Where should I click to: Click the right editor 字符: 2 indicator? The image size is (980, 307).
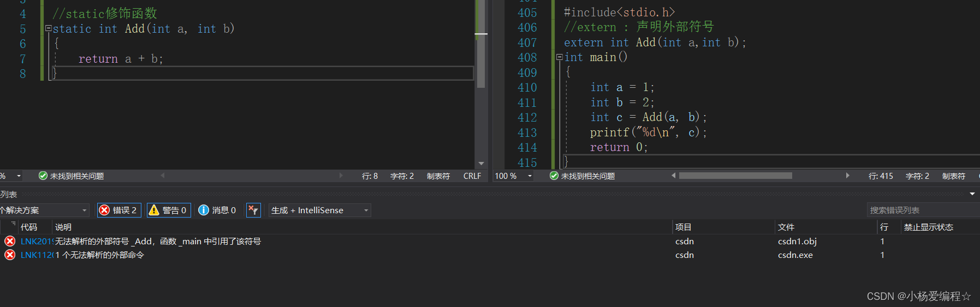click(917, 176)
